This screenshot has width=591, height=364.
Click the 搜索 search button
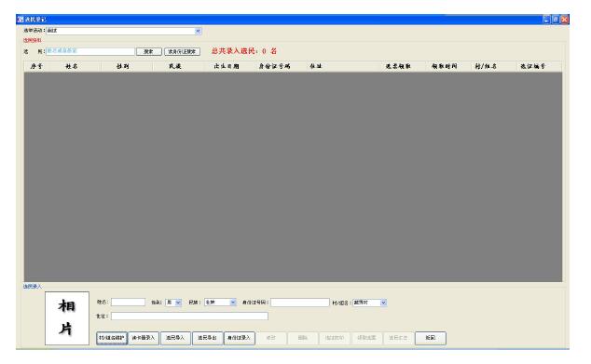149,51
